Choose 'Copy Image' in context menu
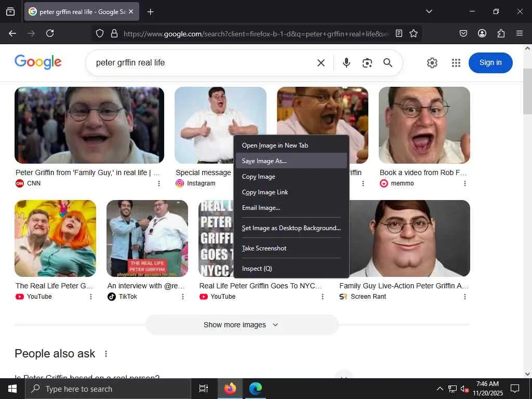The image size is (532, 399). click(291, 177)
